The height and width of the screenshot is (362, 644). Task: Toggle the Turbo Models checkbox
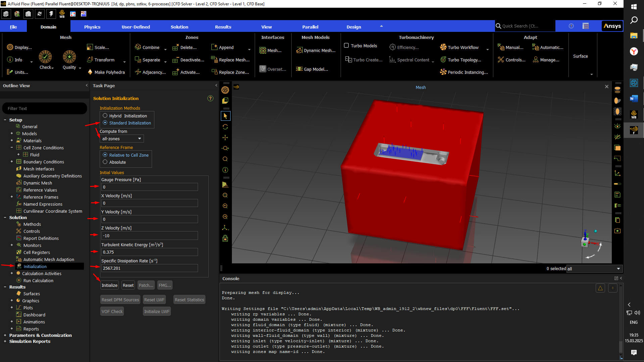point(346,46)
